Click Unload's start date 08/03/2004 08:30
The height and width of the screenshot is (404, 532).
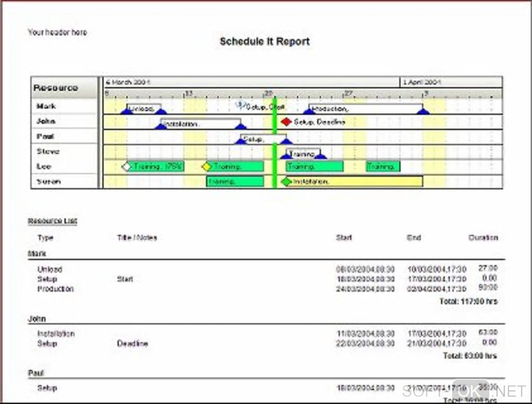(x=366, y=270)
